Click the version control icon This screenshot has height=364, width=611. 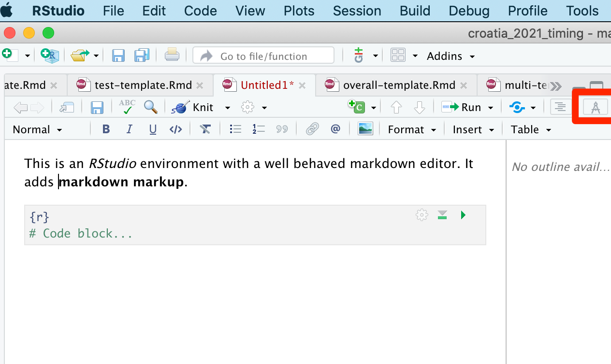click(359, 55)
